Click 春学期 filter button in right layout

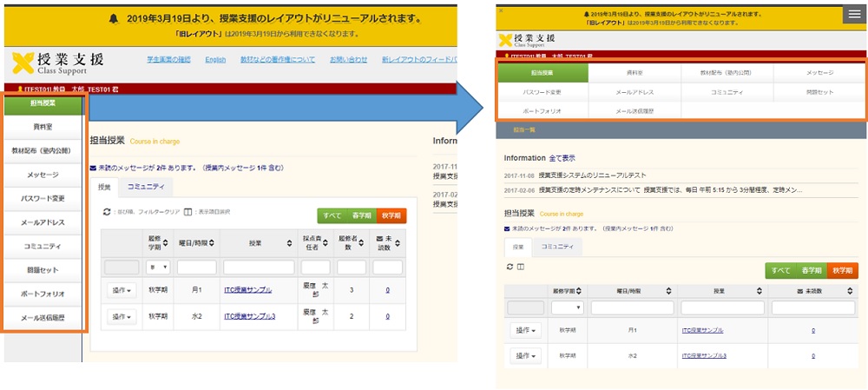812,270
